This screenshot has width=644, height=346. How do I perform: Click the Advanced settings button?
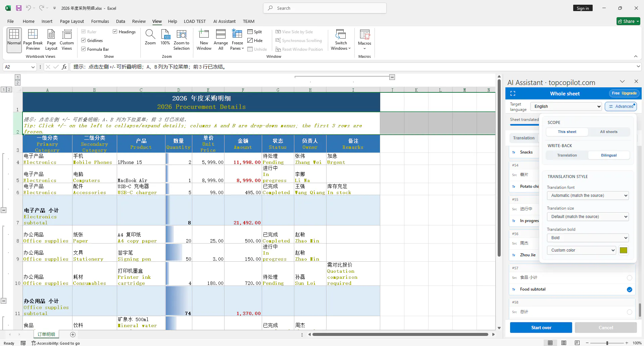click(x=621, y=106)
